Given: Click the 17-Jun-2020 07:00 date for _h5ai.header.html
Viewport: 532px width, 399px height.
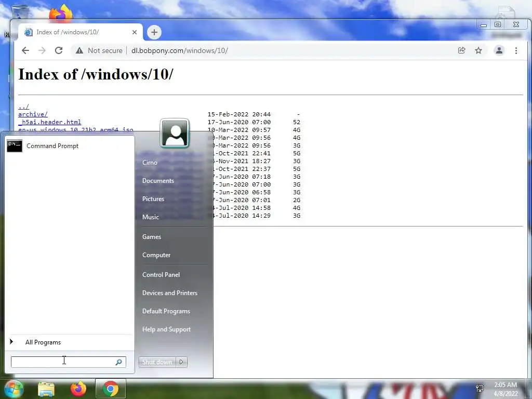Looking at the screenshot, I should pyautogui.click(x=239, y=122).
